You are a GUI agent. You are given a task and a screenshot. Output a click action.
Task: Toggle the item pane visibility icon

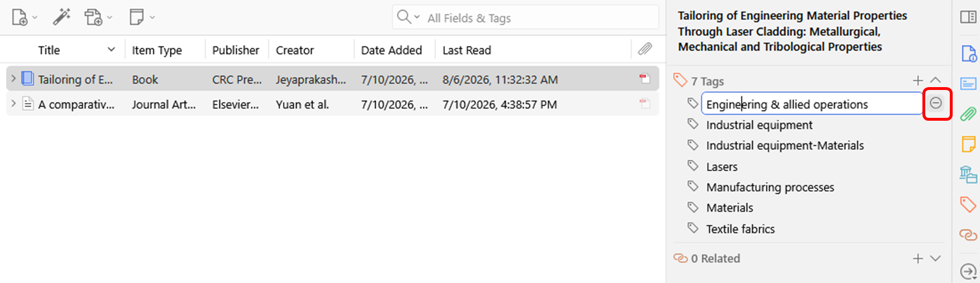click(968, 17)
